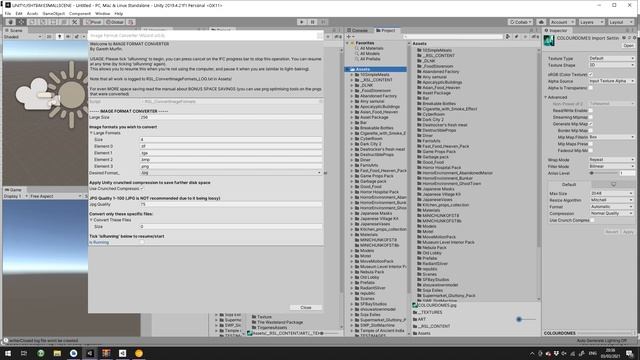Image resolution: width=640 pixels, height=360 pixels.
Task: Adjust the Project icon size slider
Action: (526, 319)
